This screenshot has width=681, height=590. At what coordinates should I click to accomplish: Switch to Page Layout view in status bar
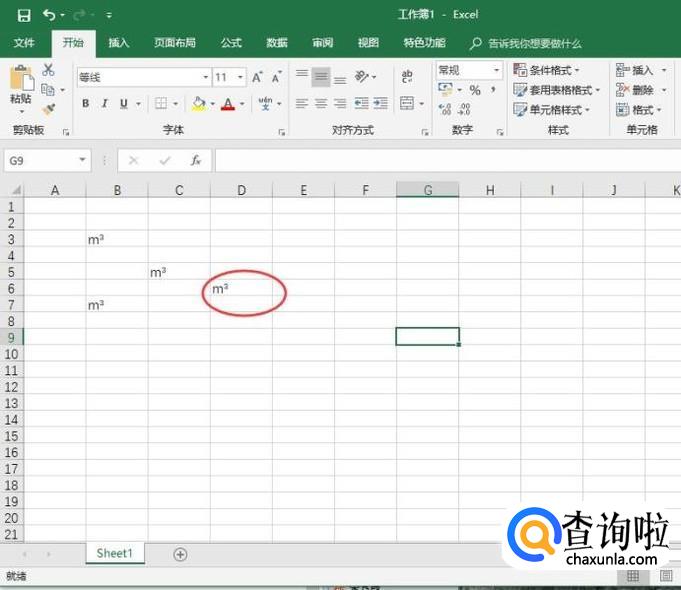[x=666, y=577]
